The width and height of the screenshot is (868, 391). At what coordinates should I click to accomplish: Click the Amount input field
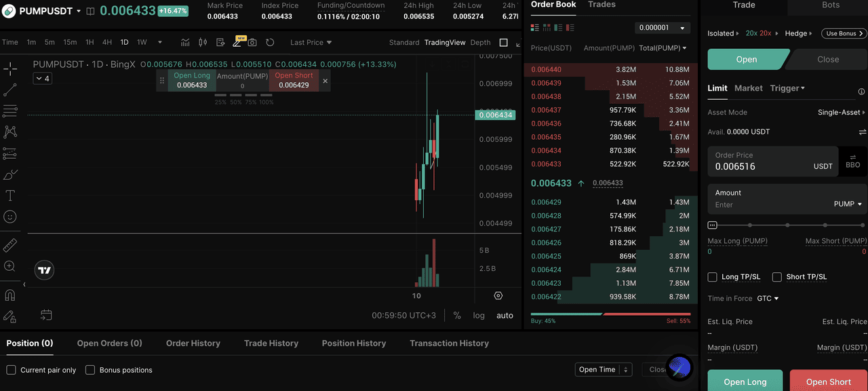(787, 199)
